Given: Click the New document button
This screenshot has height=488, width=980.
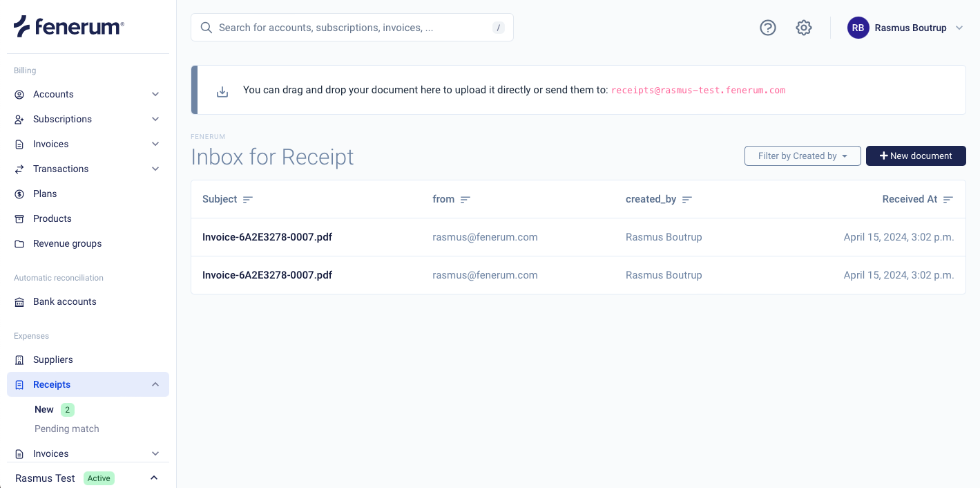Looking at the screenshot, I should (x=916, y=156).
